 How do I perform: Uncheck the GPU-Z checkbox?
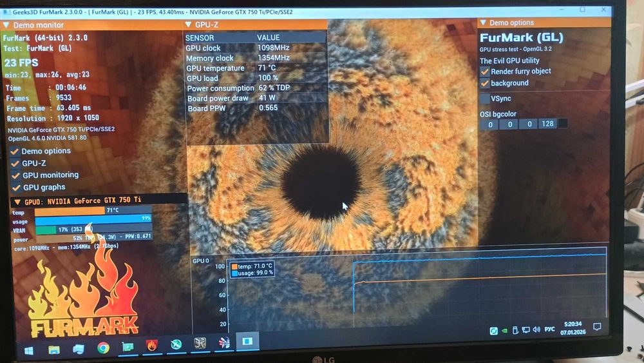pyautogui.click(x=15, y=164)
